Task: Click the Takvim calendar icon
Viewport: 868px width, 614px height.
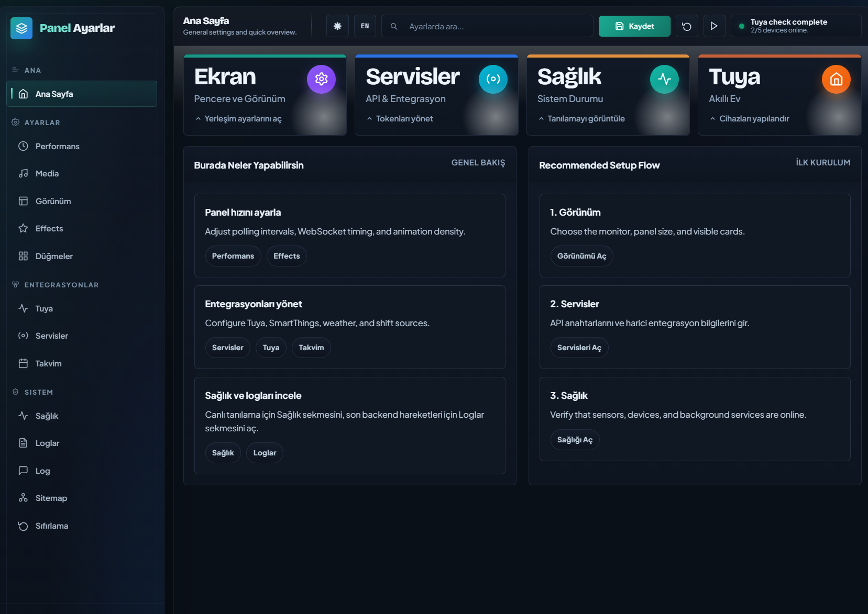Action: pos(23,363)
